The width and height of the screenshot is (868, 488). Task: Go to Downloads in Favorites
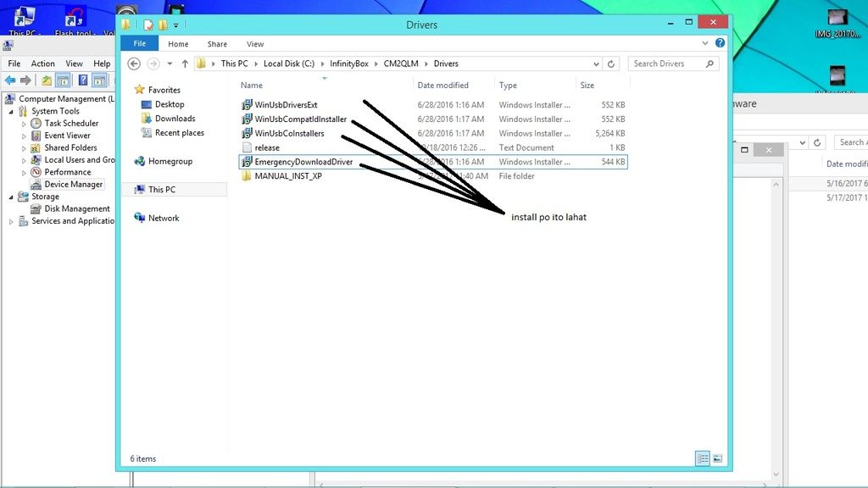[175, 119]
